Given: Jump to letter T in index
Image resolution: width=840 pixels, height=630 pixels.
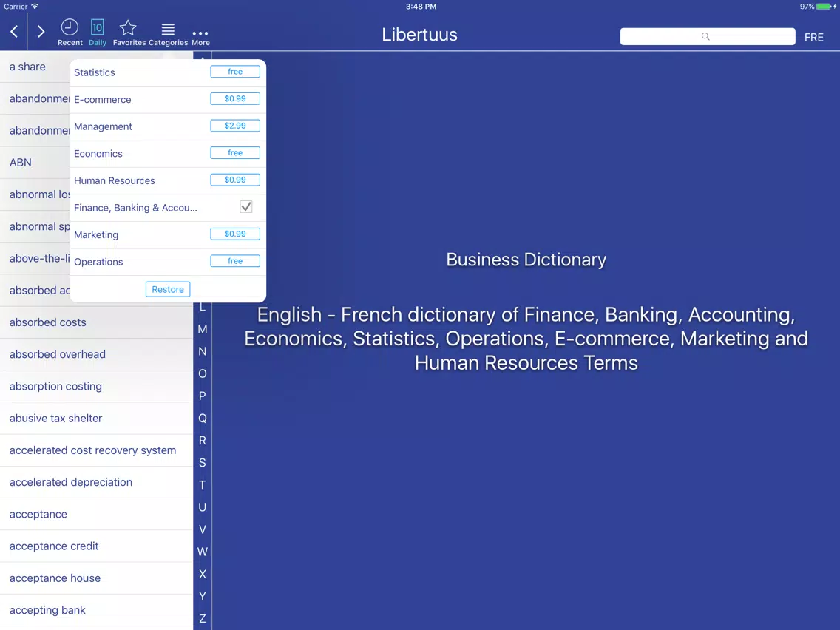Looking at the screenshot, I should point(203,485).
